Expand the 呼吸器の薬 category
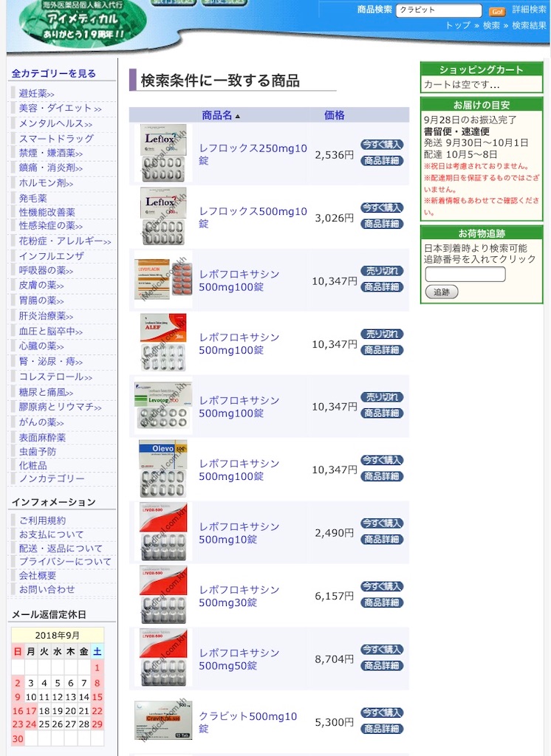 coord(46,270)
